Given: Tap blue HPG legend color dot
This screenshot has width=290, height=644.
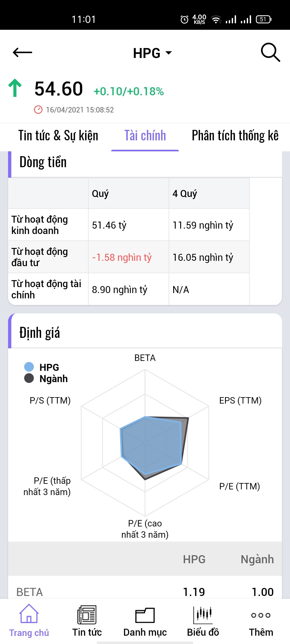Looking at the screenshot, I should tap(29, 367).
